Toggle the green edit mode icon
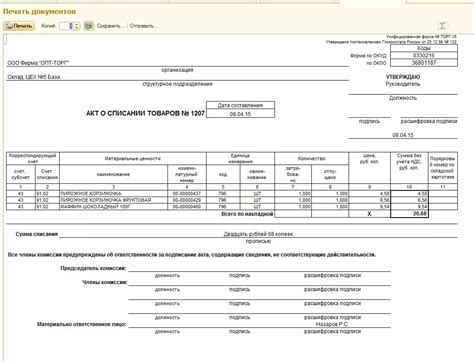The height and width of the screenshot is (362, 474). (89, 26)
